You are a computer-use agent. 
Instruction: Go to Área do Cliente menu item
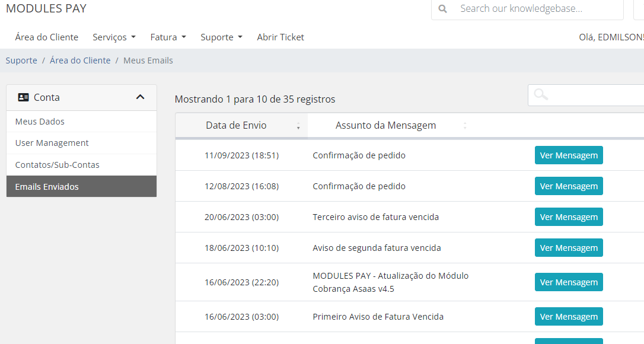tap(46, 37)
